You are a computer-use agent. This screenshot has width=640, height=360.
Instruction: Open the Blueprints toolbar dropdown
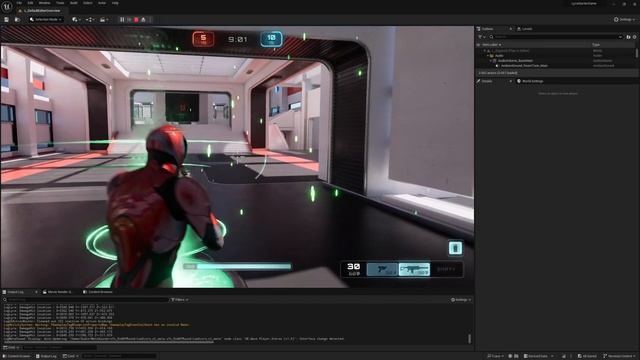(90, 20)
